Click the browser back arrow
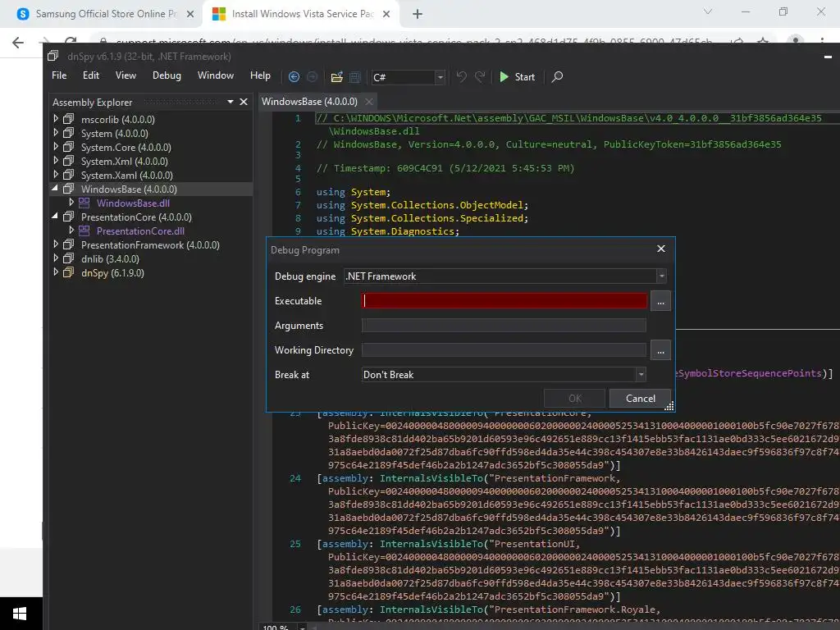 click(x=18, y=43)
